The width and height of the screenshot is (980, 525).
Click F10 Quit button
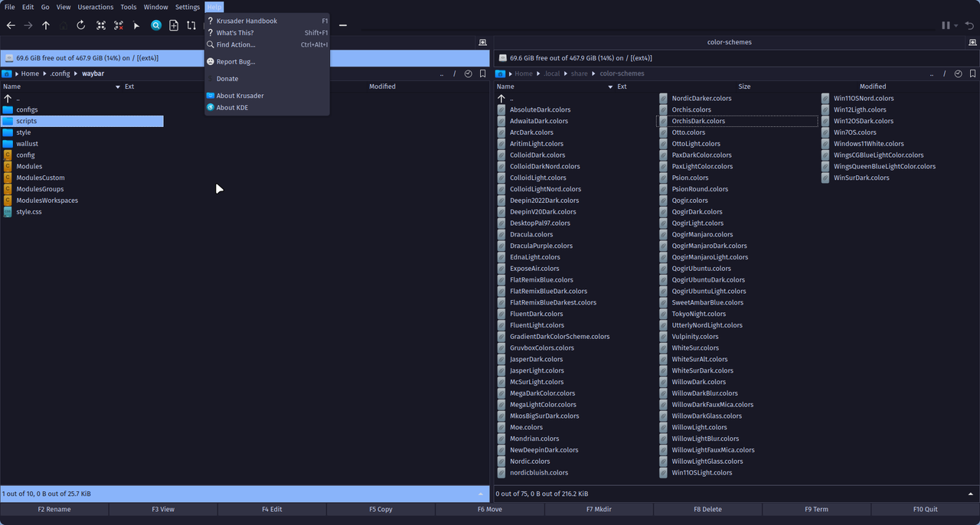[x=925, y=509]
